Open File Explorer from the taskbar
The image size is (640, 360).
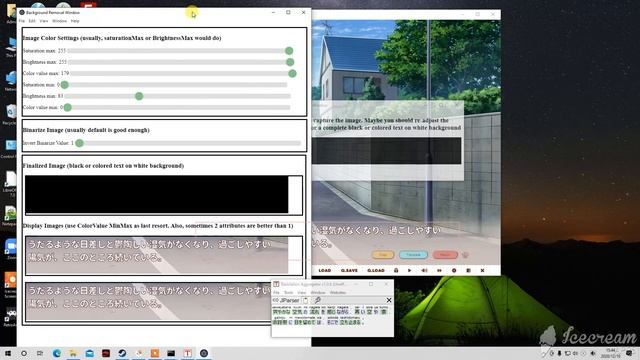point(73,353)
